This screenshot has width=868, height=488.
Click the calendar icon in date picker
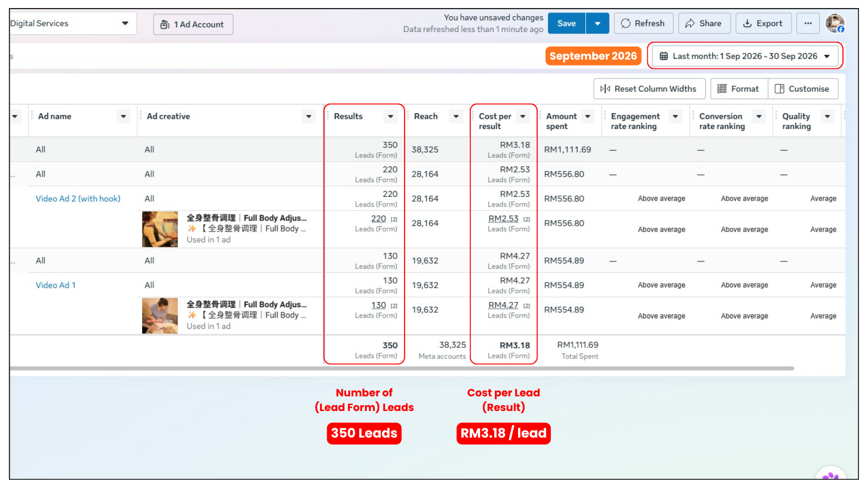pos(663,56)
